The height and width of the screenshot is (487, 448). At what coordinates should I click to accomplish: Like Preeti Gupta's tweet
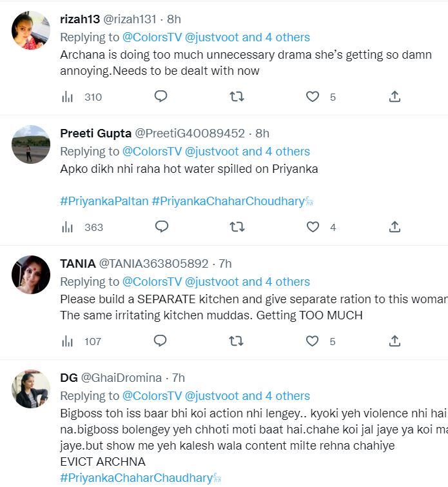click(x=313, y=227)
